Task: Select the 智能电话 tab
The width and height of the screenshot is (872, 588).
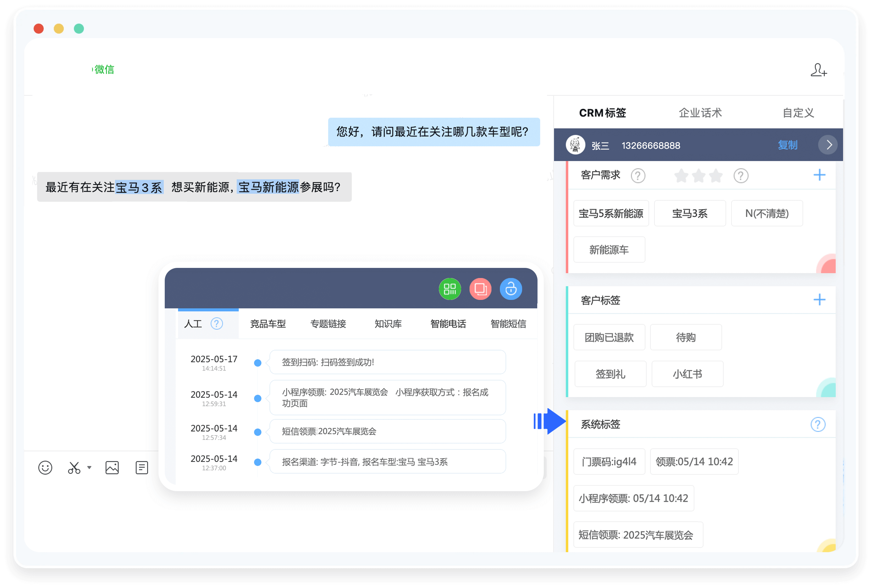Action: pos(448,323)
